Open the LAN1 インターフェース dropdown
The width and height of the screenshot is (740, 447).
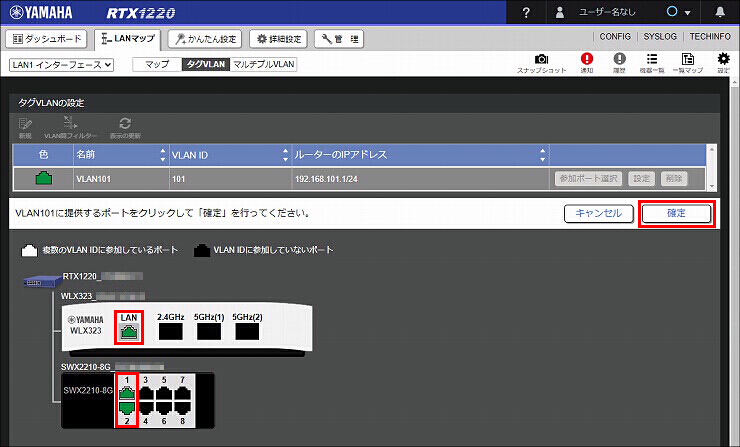[x=61, y=65]
